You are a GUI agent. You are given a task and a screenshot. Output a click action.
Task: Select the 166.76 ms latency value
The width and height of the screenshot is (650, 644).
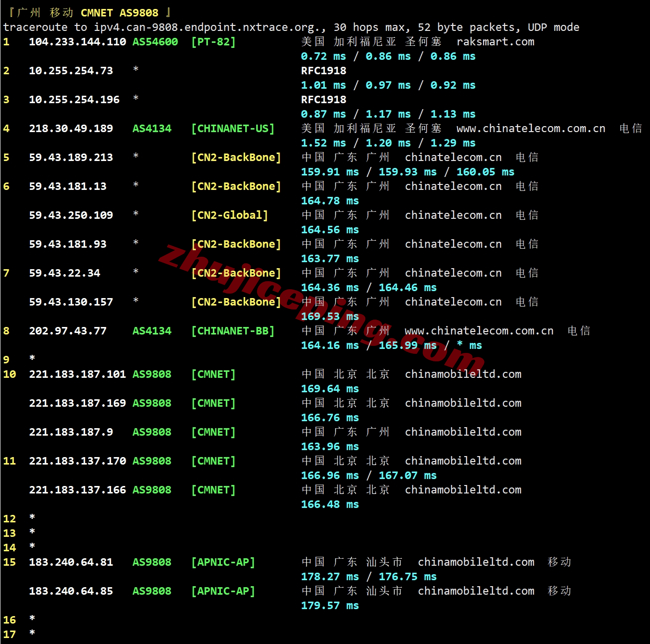(x=330, y=418)
